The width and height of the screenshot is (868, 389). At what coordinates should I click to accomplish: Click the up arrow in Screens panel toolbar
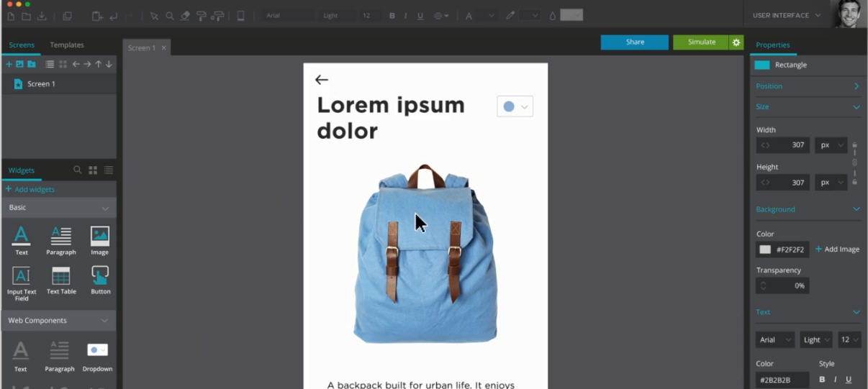(99, 64)
